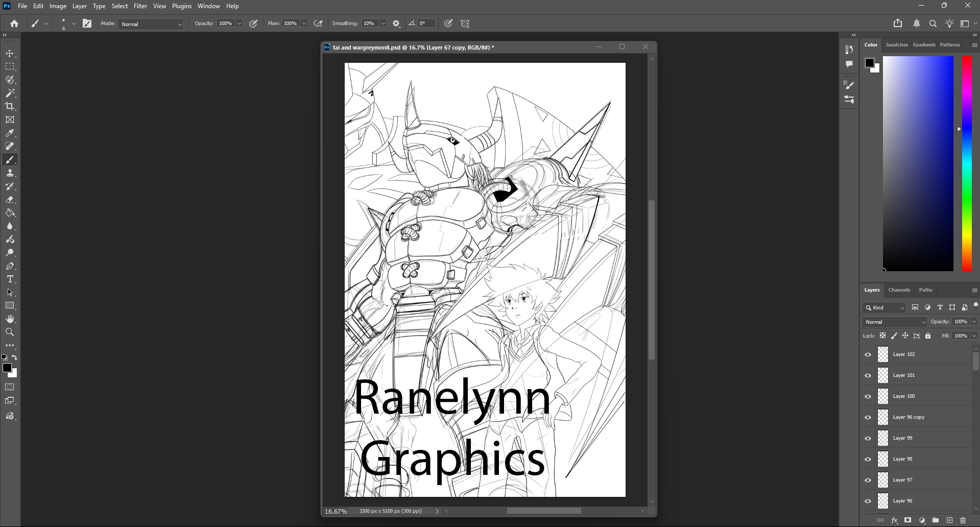Select the Pen tool

pyautogui.click(x=10, y=266)
